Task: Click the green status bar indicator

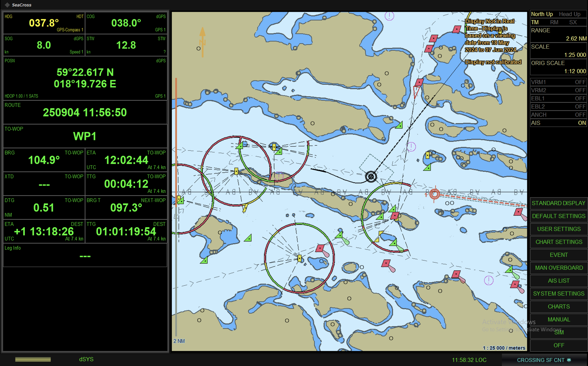Action: point(33,359)
